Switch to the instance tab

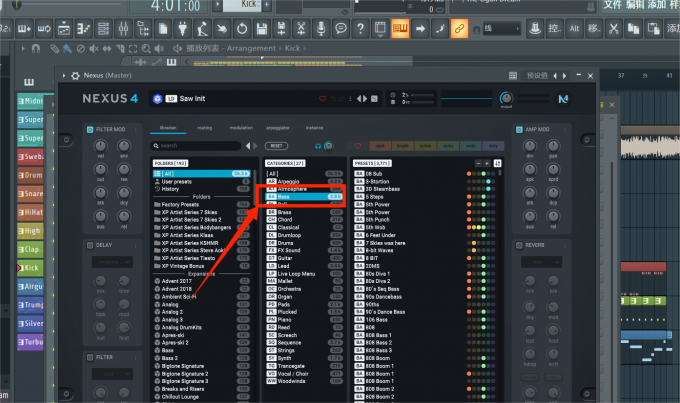pyautogui.click(x=314, y=128)
